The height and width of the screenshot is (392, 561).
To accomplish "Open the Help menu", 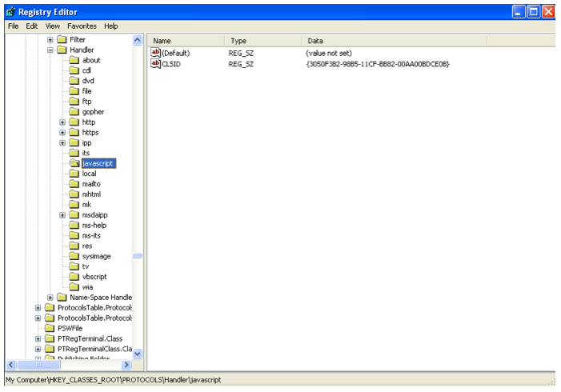I will [111, 26].
